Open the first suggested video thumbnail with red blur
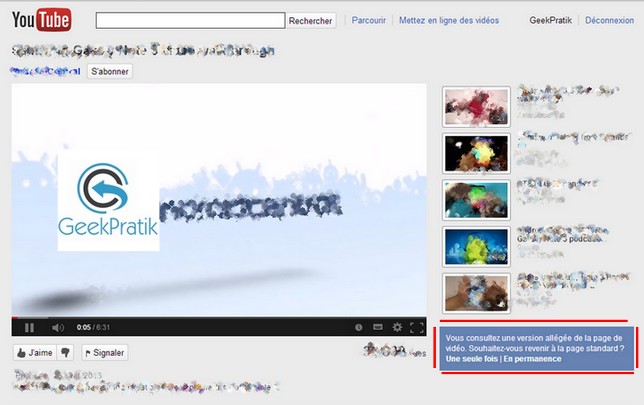Viewport: 644px width, 405px height. 476,107
